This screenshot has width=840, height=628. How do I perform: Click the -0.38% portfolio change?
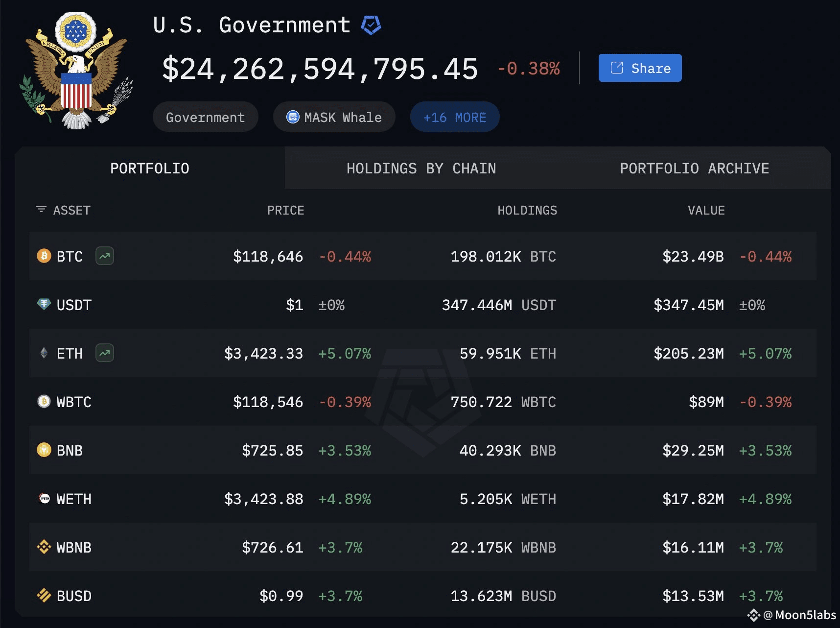pyautogui.click(x=529, y=69)
